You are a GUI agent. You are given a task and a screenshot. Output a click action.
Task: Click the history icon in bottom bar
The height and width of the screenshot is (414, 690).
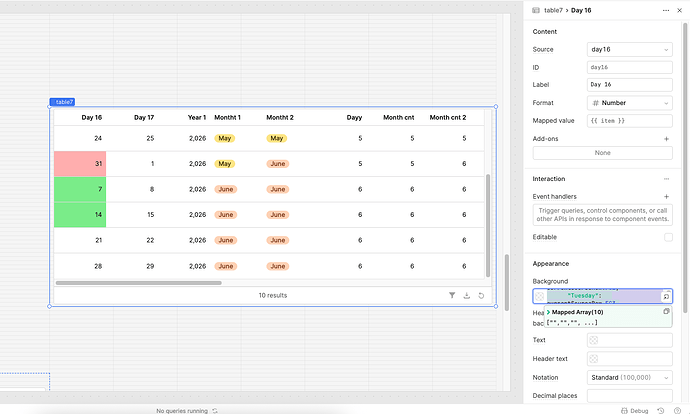tap(661, 410)
